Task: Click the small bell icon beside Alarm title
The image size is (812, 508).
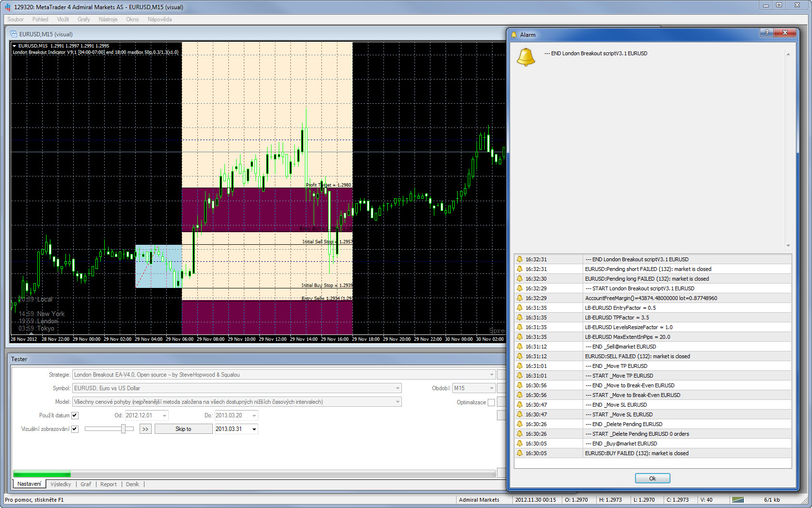Action: tap(514, 35)
